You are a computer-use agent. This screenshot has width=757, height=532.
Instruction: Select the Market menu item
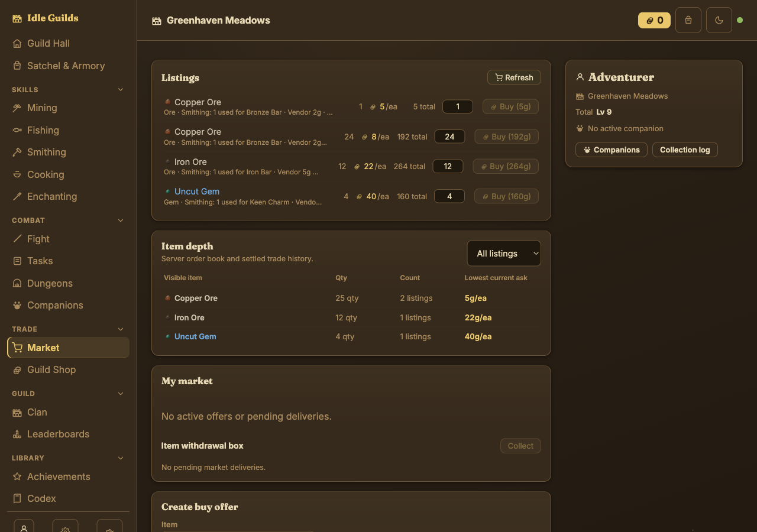click(x=68, y=348)
